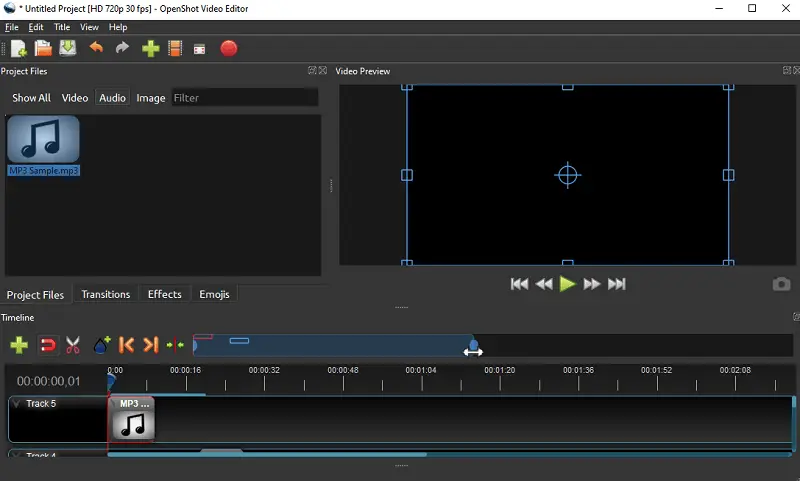Image resolution: width=800 pixels, height=481 pixels.
Task: Open the Edit menu
Action: point(36,27)
